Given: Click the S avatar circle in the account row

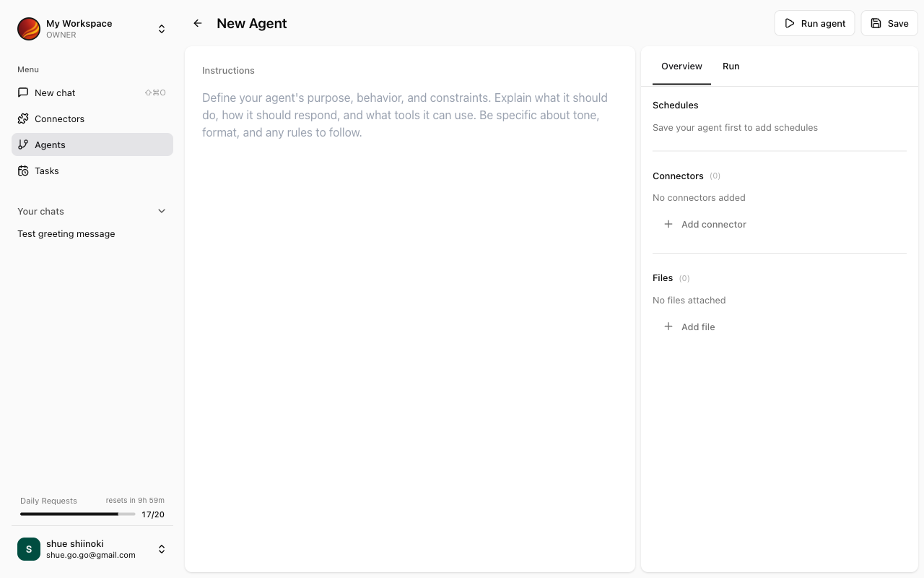Looking at the screenshot, I should (x=28, y=548).
